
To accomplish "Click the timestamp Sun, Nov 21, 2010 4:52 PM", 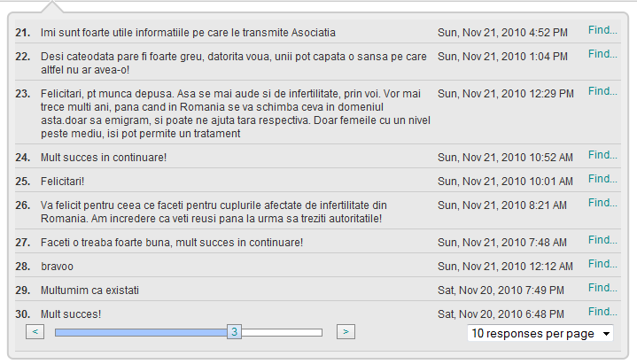I will click(502, 33).
